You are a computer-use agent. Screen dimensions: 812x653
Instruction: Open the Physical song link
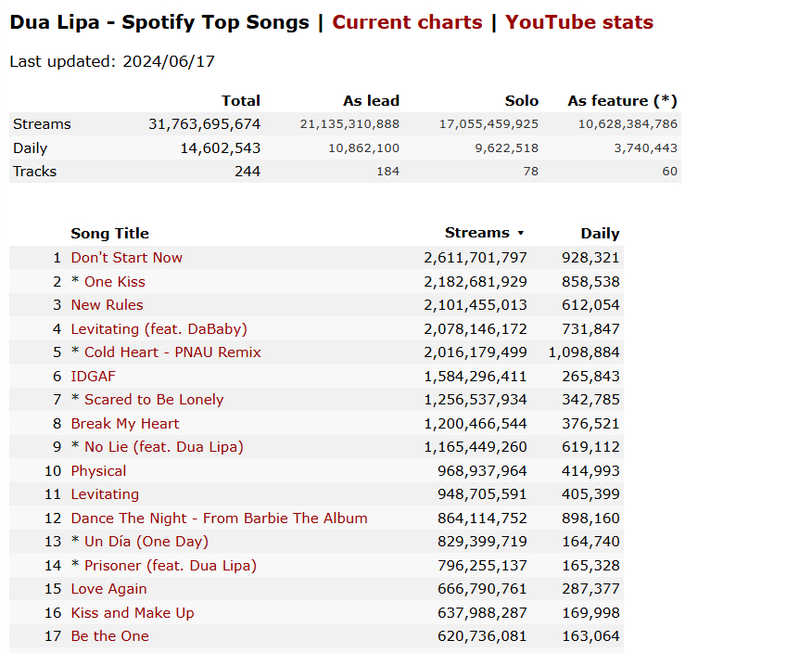coord(98,470)
